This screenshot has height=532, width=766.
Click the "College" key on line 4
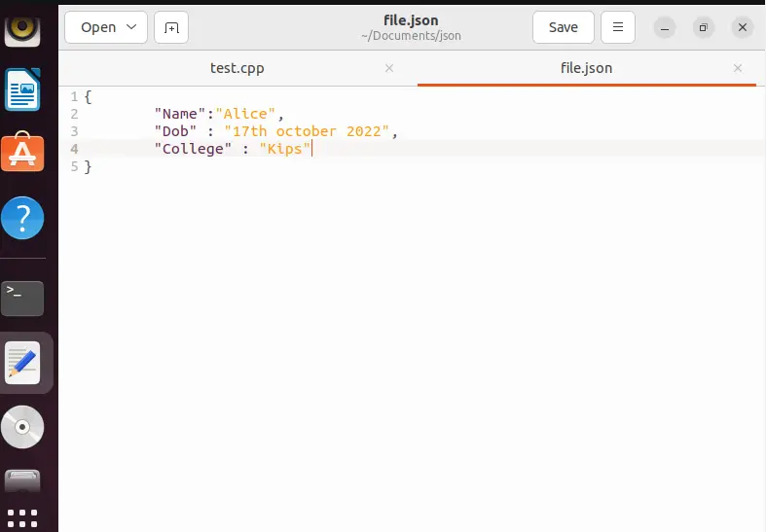click(x=193, y=149)
